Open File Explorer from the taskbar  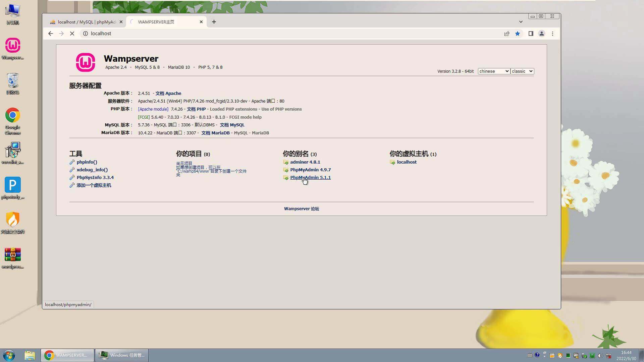(x=30, y=355)
